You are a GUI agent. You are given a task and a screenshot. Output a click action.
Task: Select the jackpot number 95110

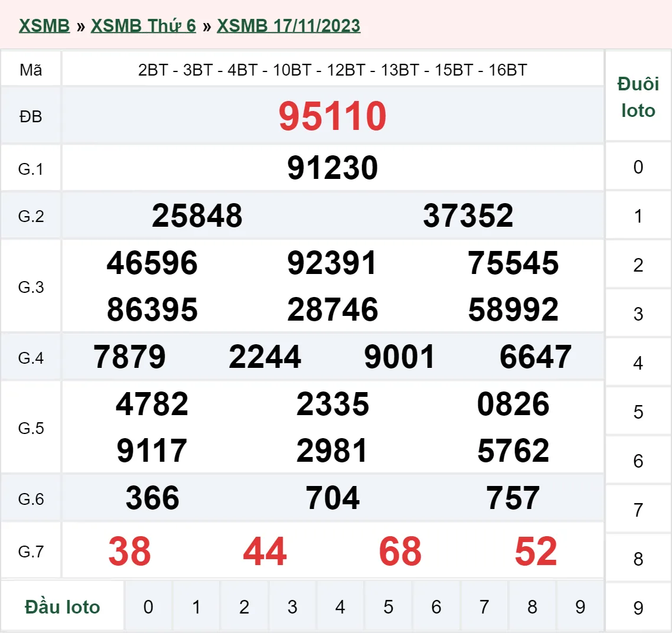[x=333, y=116]
